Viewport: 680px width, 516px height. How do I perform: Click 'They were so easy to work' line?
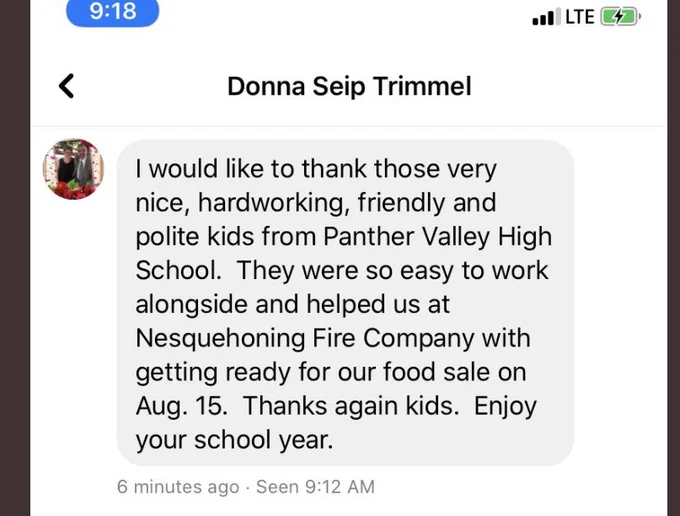[392, 271]
